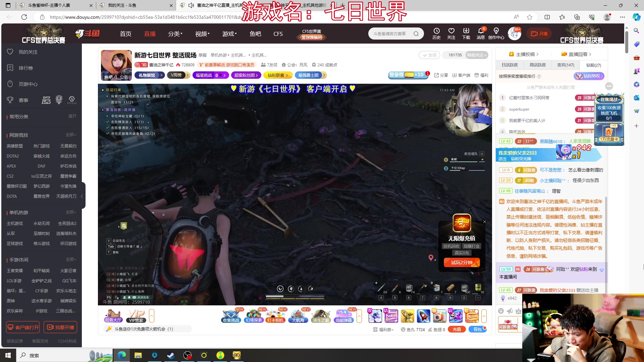
Task: Open Steam from the Windows taskbar
Action: coord(171,355)
